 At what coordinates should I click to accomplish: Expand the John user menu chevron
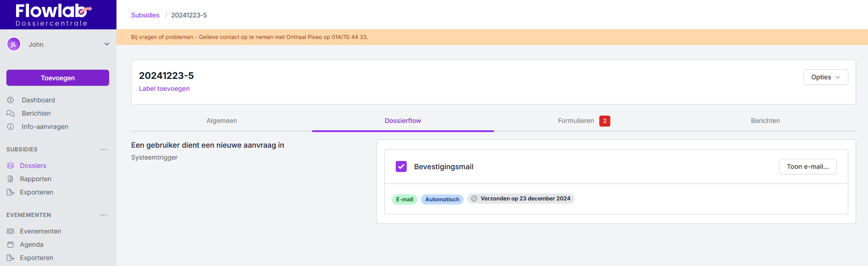(x=107, y=44)
